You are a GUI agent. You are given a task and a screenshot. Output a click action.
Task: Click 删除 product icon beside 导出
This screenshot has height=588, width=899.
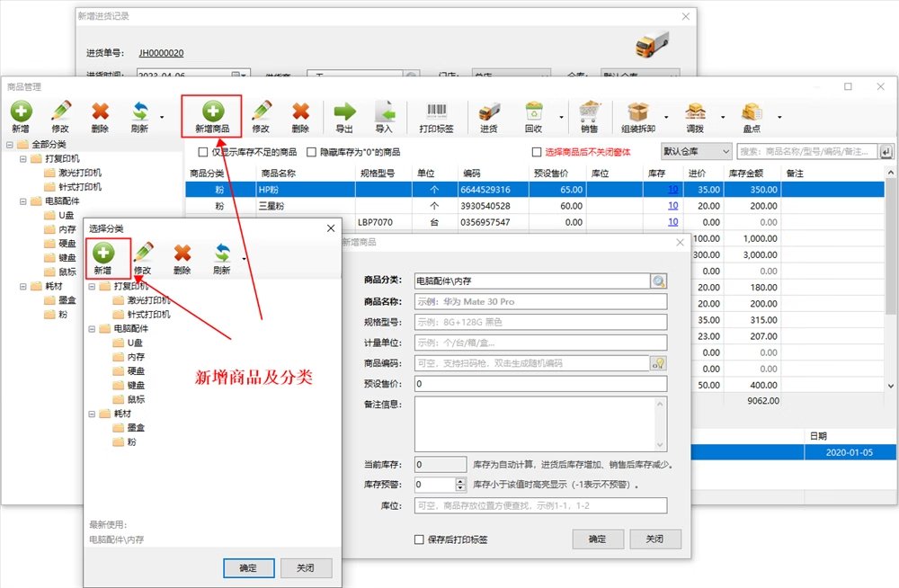click(x=300, y=111)
